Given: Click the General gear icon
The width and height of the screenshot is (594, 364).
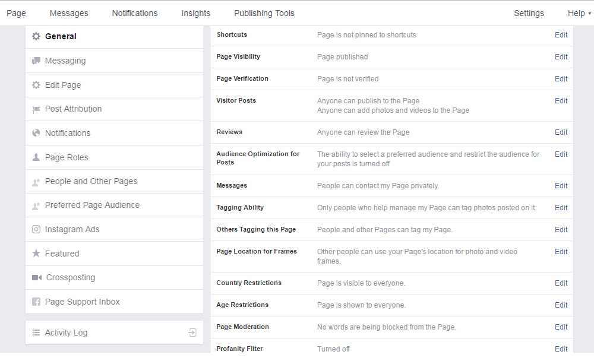Looking at the screenshot, I should 36,36.
